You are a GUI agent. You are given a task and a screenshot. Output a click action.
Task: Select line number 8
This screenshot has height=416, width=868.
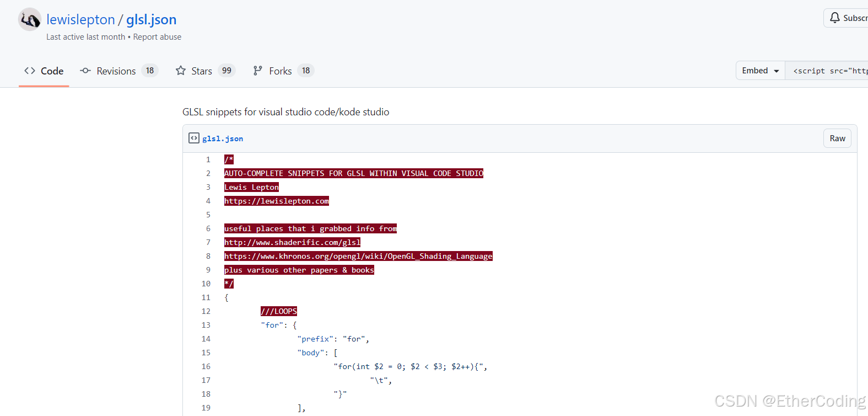point(208,256)
